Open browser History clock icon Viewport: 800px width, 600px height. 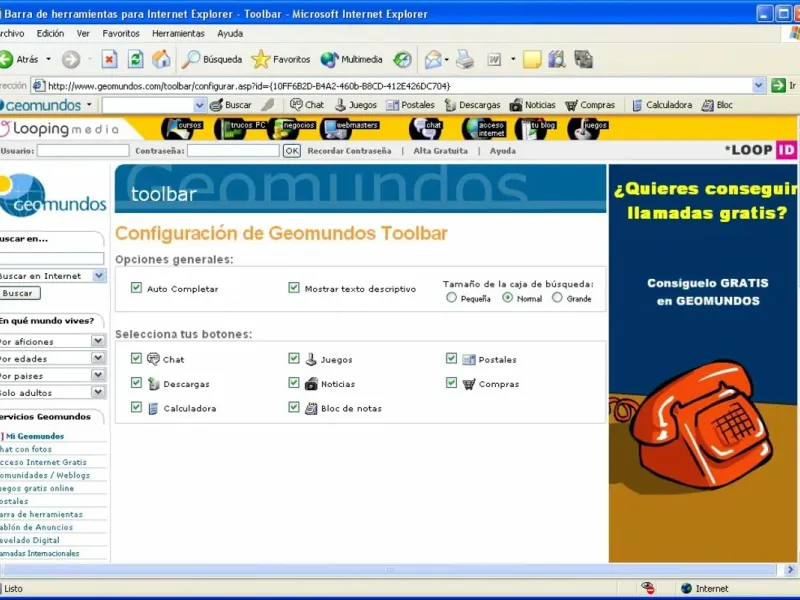point(402,60)
